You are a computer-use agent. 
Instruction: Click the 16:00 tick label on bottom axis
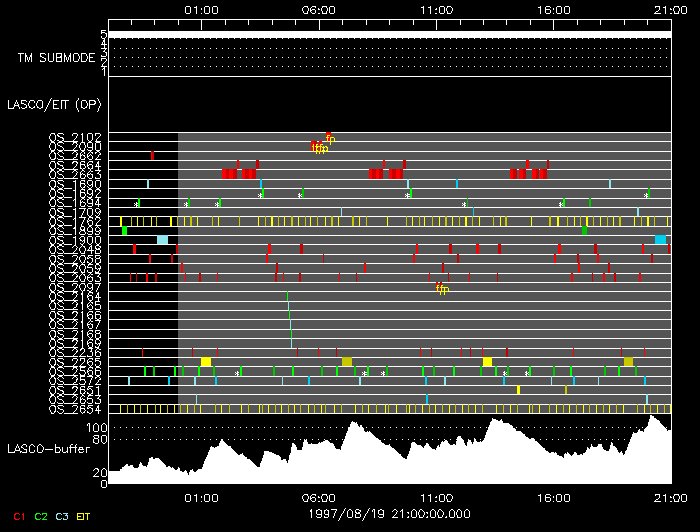(553, 496)
